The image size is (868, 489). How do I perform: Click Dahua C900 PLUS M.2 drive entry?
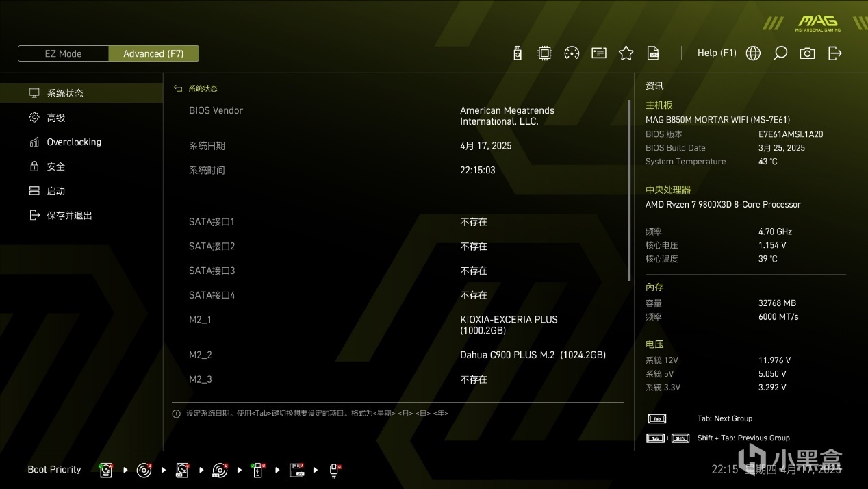click(x=533, y=355)
